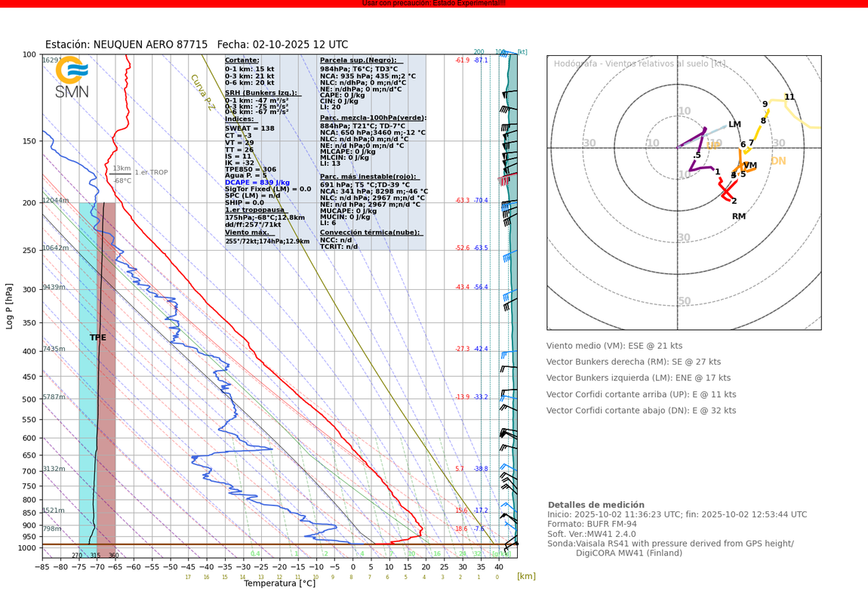Click the '1.er tropopausa' heading in indices
The image size is (868, 604).
[x=254, y=210]
